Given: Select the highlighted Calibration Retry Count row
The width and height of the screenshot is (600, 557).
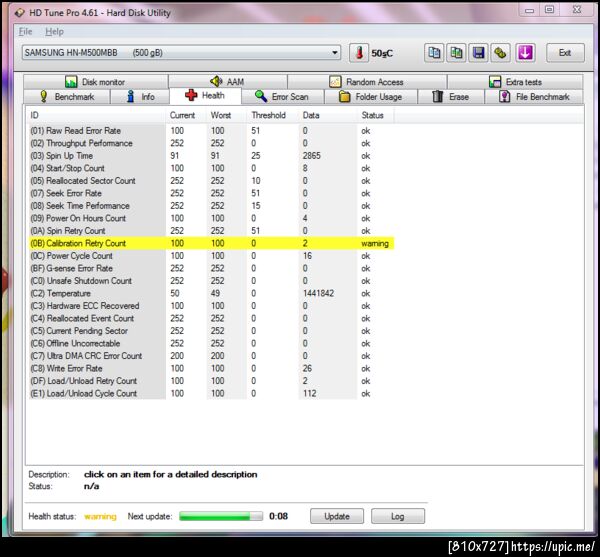Looking at the screenshot, I should point(211,243).
